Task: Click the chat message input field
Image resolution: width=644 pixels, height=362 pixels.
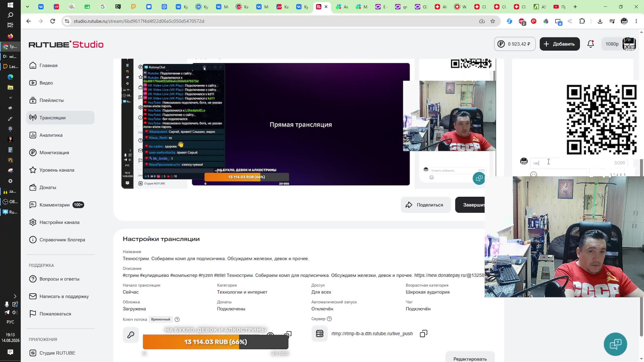Action: tap(579, 163)
